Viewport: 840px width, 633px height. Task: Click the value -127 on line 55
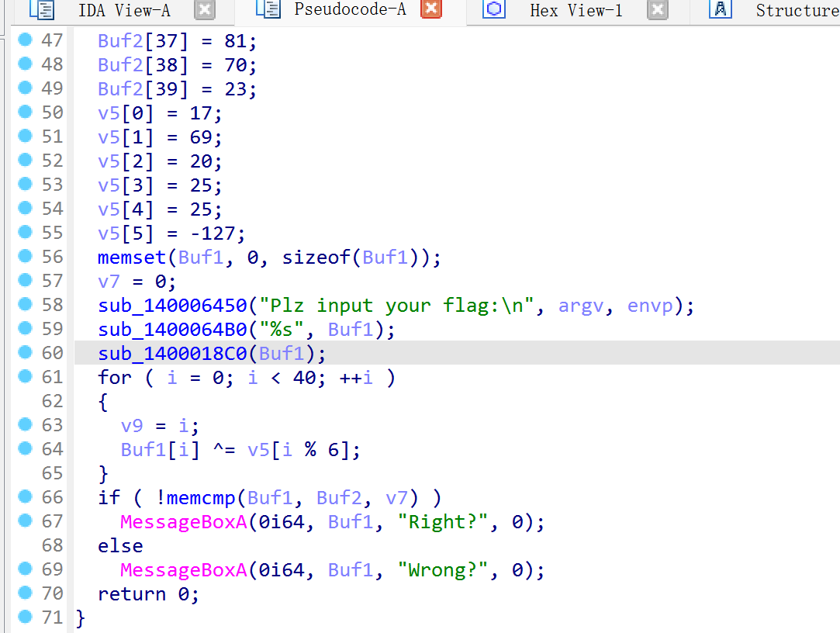[213, 234]
